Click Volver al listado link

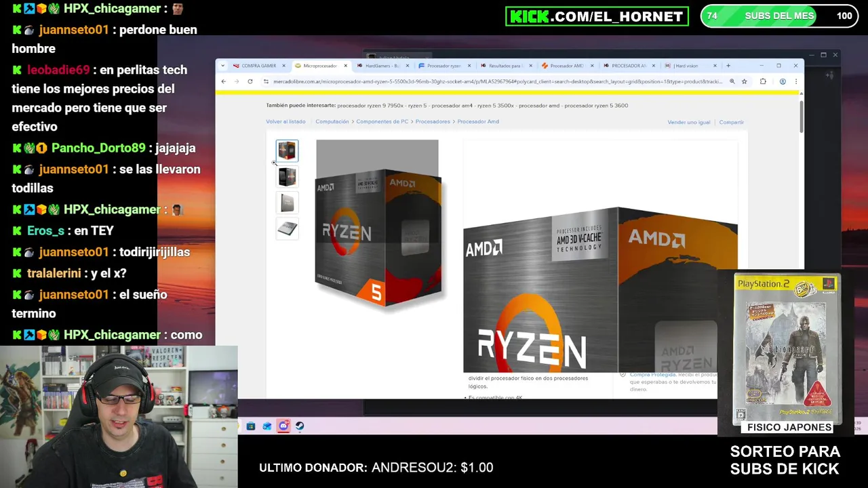[285, 121]
